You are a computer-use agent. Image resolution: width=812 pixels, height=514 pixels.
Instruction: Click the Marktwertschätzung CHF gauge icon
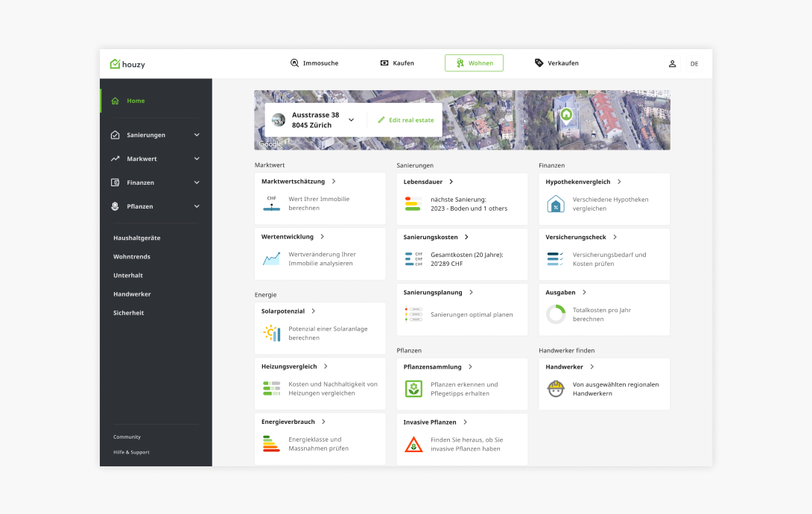(271, 203)
